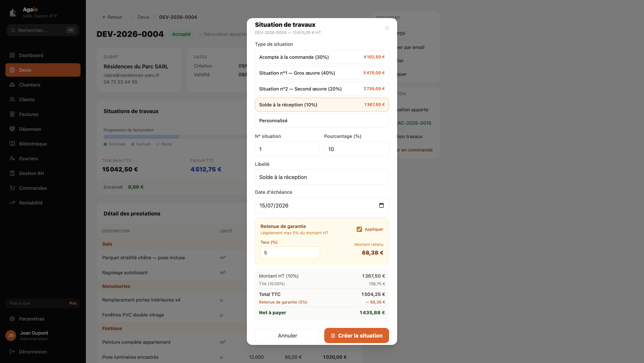Click the search magnifier icon in sidebar
The height and width of the screenshot is (363, 644).
[13, 30]
